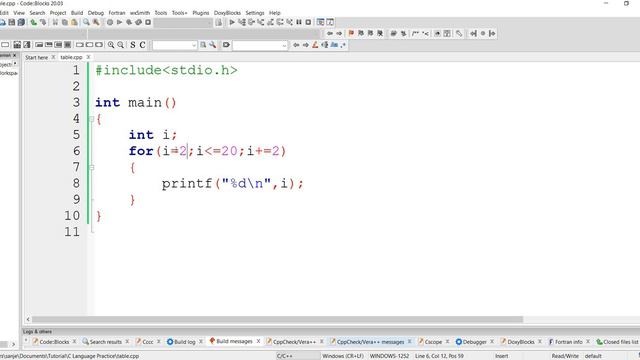
Task: Click the highlight marker pen icon
Action: coord(315,45)
